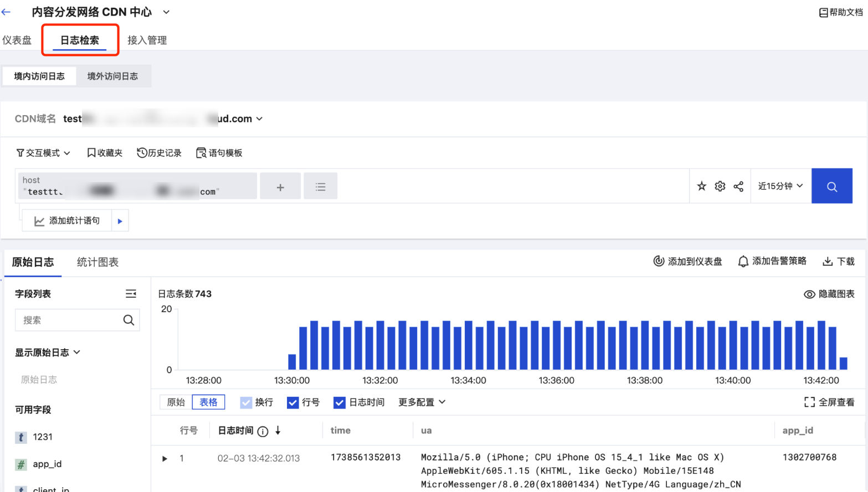Uncheck the 行号 checkbox
868x492 pixels.
coord(293,402)
